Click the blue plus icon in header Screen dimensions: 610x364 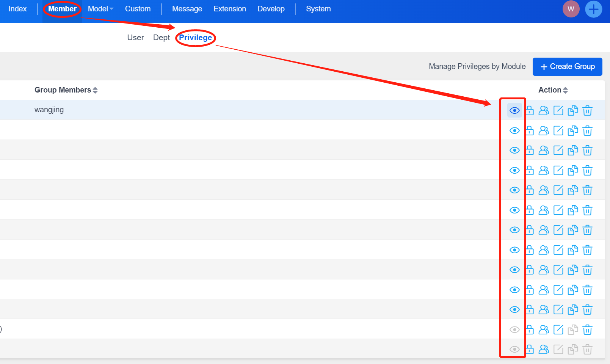coord(593,9)
